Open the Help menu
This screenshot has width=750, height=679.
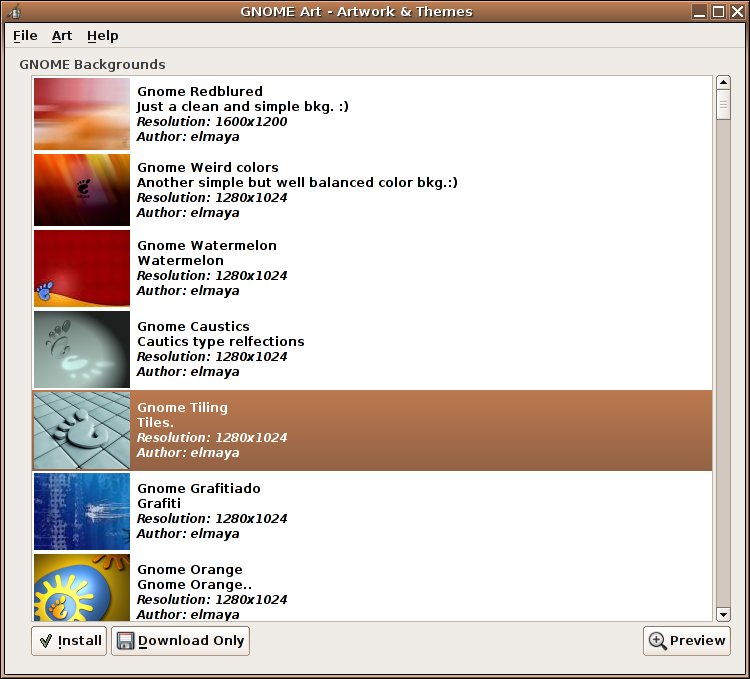click(102, 36)
